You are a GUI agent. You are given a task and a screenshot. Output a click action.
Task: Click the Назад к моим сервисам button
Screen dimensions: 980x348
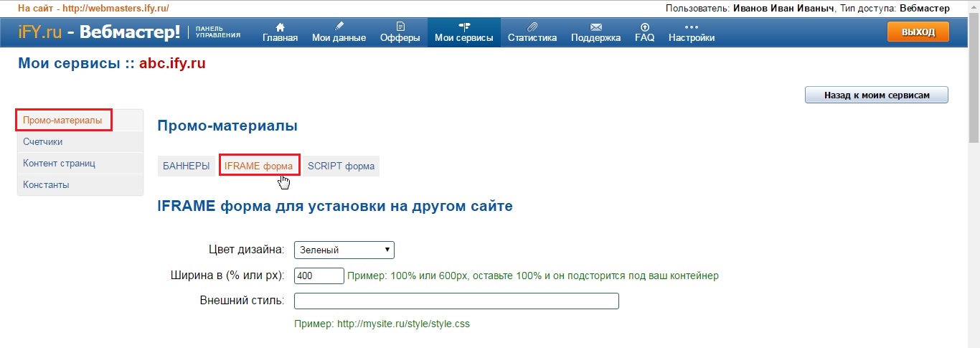pyautogui.click(x=876, y=95)
